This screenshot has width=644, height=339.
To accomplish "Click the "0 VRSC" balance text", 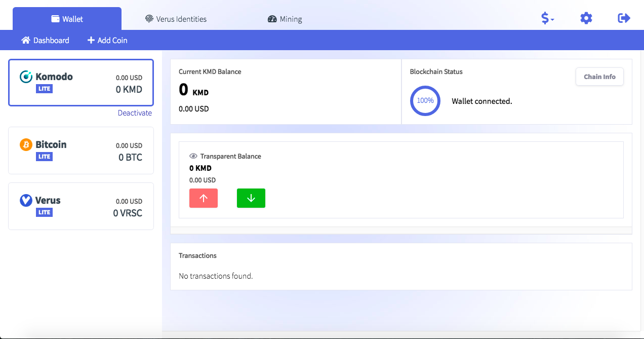I will [128, 213].
